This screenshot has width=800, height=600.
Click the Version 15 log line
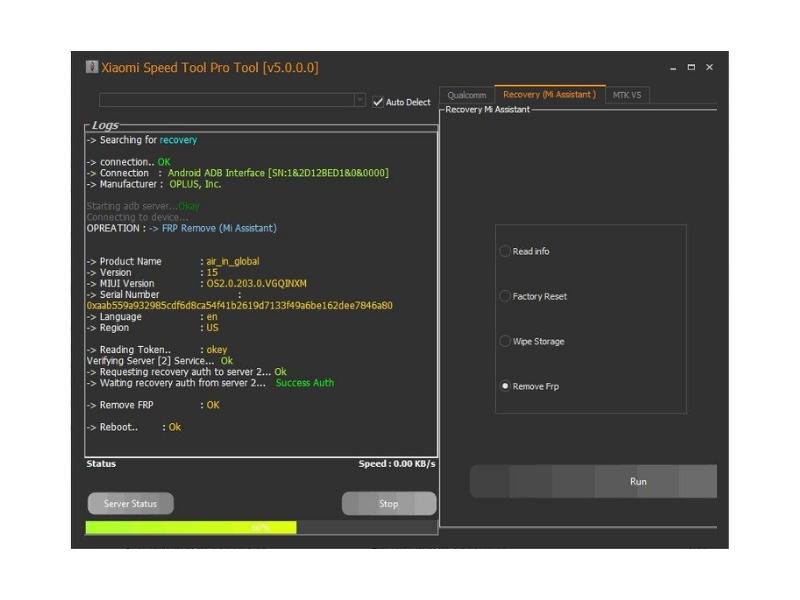point(152,272)
